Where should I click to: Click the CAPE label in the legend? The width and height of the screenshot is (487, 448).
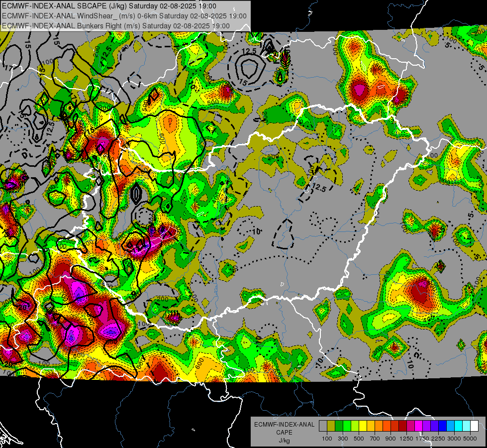(x=284, y=433)
